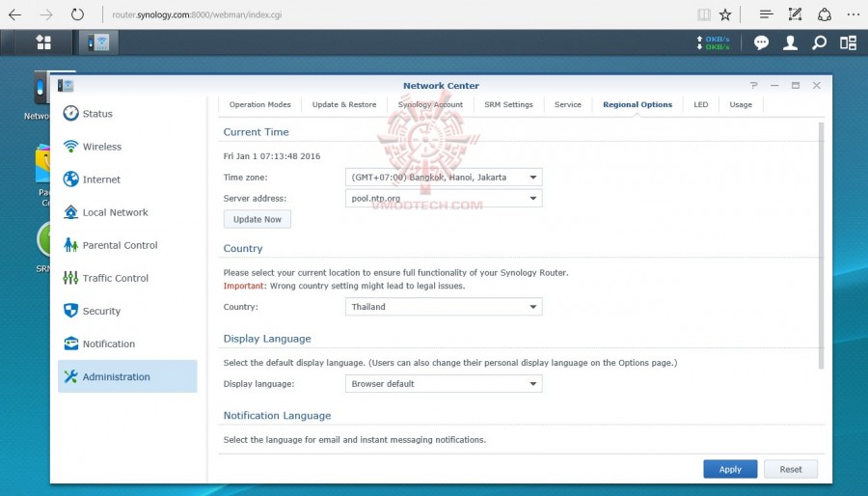Click the Parental Control family icon
868x496 pixels.
click(70, 245)
